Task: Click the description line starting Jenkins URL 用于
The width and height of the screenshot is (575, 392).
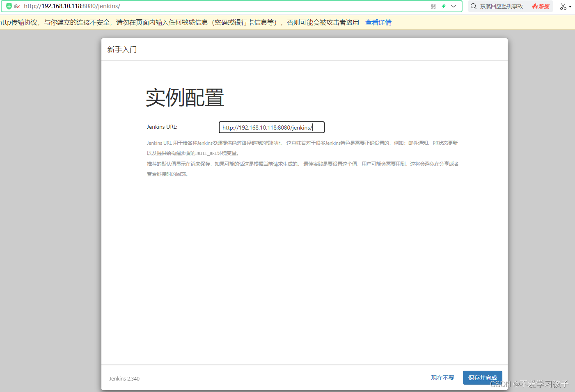Action: (302, 148)
